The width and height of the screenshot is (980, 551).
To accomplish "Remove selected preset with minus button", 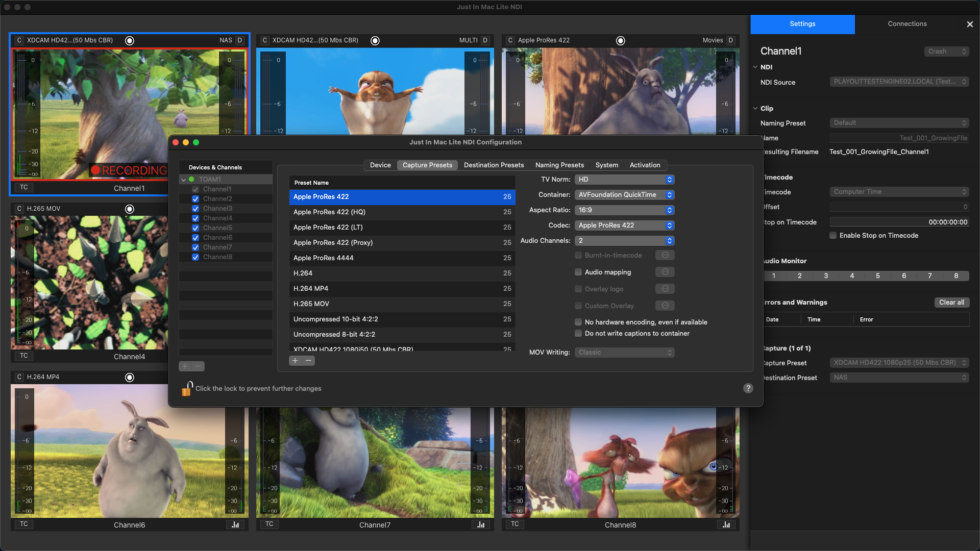I will tap(308, 361).
